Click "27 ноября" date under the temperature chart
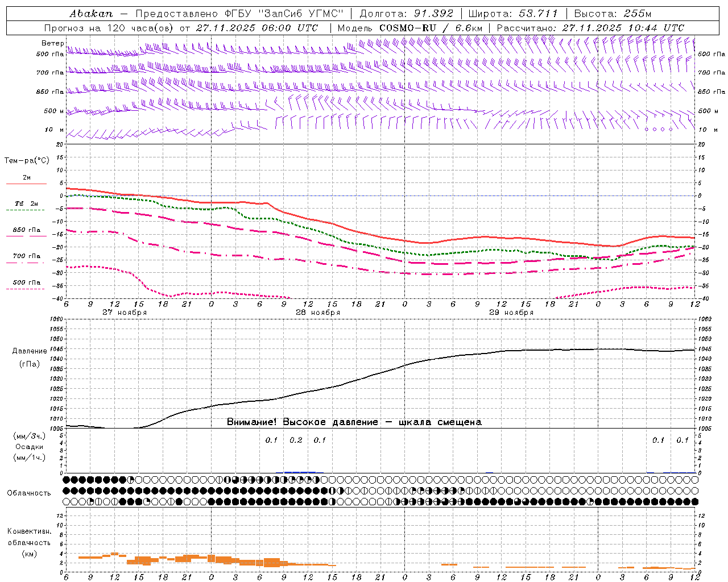 point(125,313)
